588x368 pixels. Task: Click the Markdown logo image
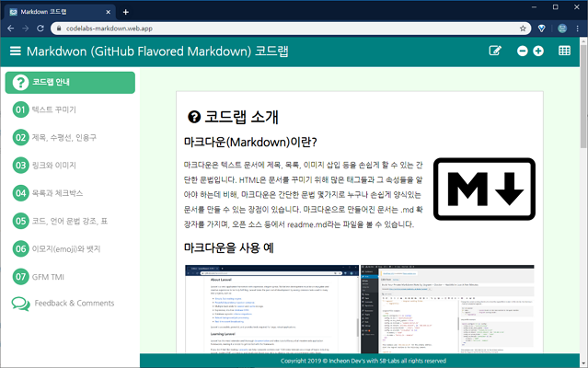(x=484, y=190)
